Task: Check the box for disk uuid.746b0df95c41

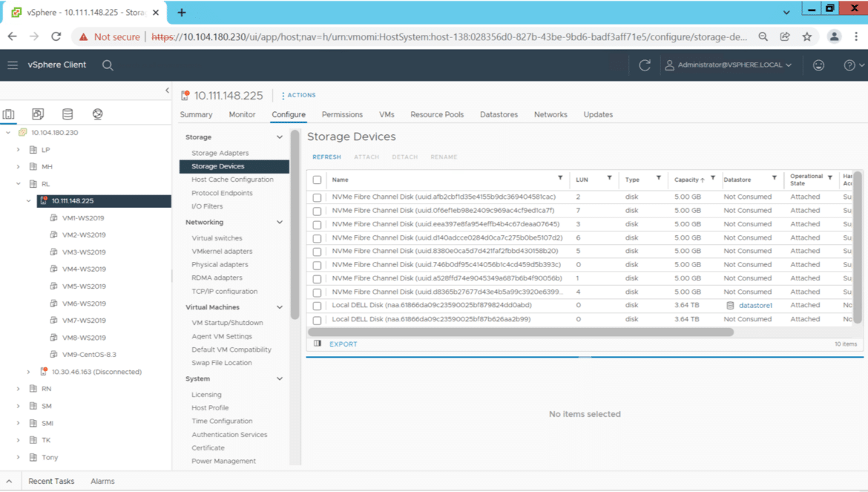Action: point(317,266)
